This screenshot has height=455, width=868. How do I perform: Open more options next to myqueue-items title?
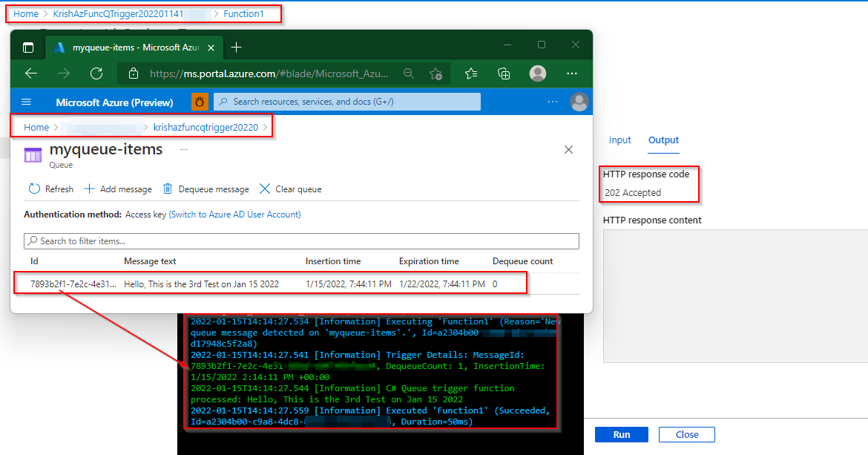click(x=184, y=149)
